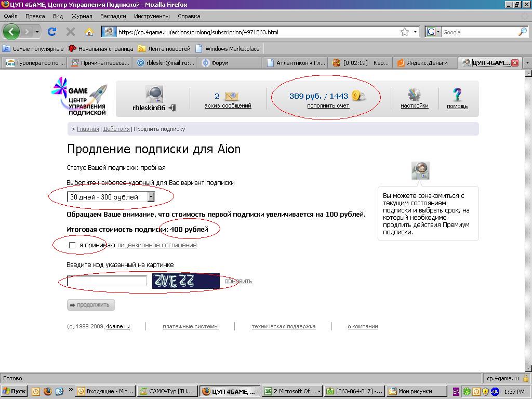Click the search magnifier in Google box
Screen dimensions: 532x399
522,32
